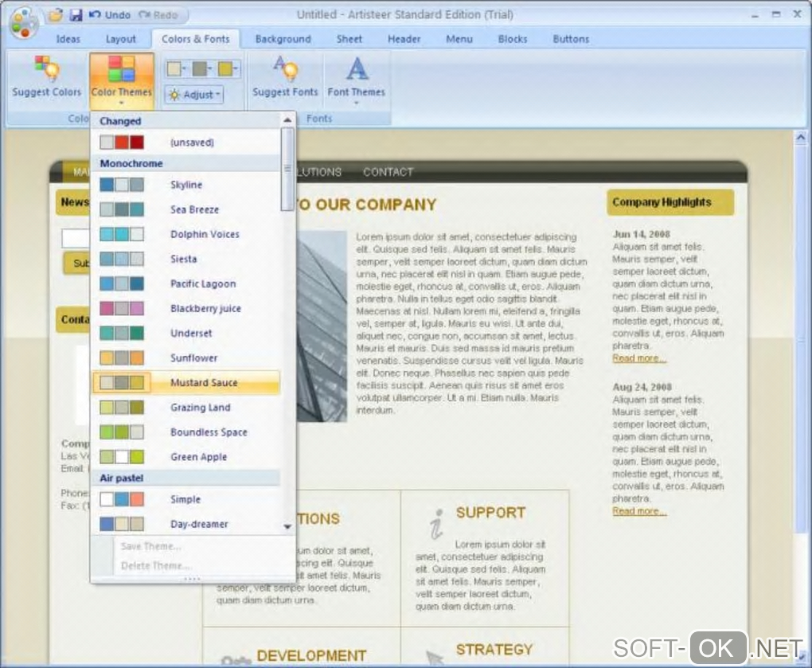Click Delete Theme... in the gallery footer
This screenshot has height=668, width=812.
click(156, 565)
